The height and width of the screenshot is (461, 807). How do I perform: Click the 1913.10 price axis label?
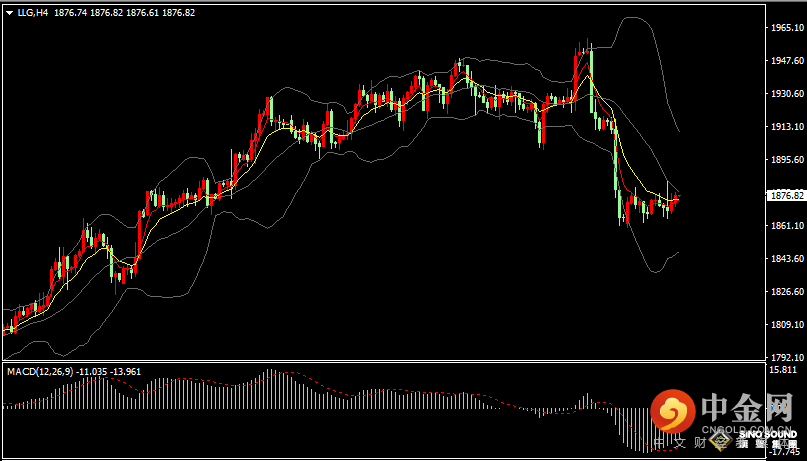pos(787,127)
